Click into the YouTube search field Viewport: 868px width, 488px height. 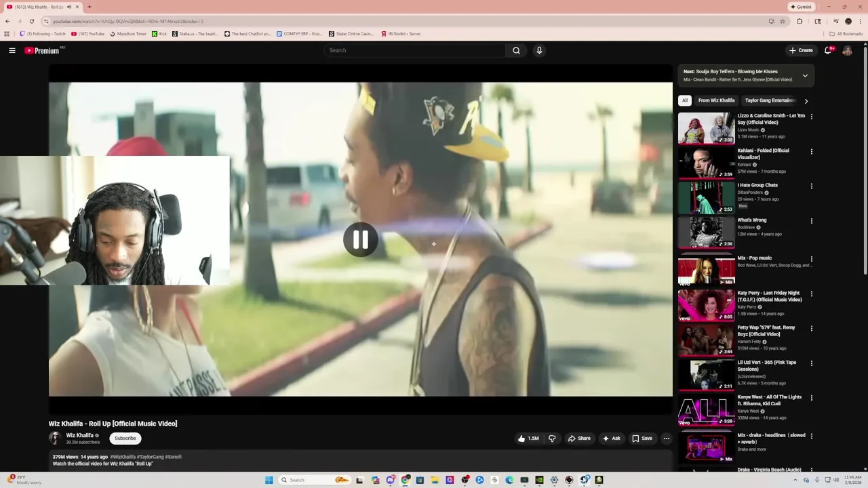pyautogui.click(x=415, y=50)
